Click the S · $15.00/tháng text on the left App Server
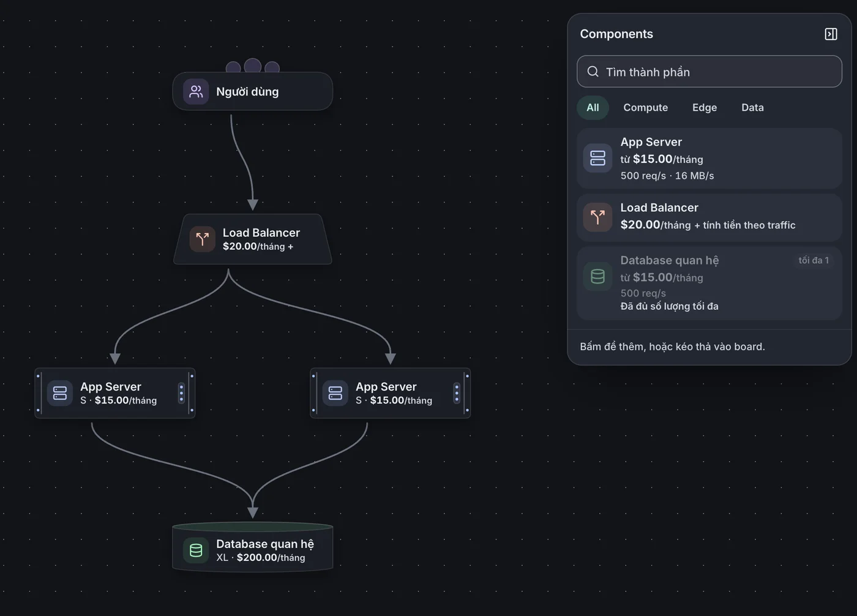Viewport: 857px width, 616px height. coord(118,400)
